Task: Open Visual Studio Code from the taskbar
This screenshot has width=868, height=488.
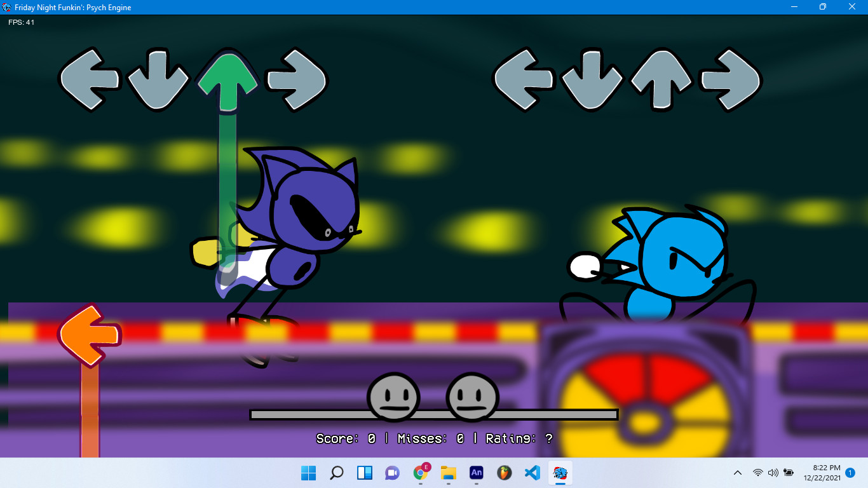Action: (x=532, y=473)
